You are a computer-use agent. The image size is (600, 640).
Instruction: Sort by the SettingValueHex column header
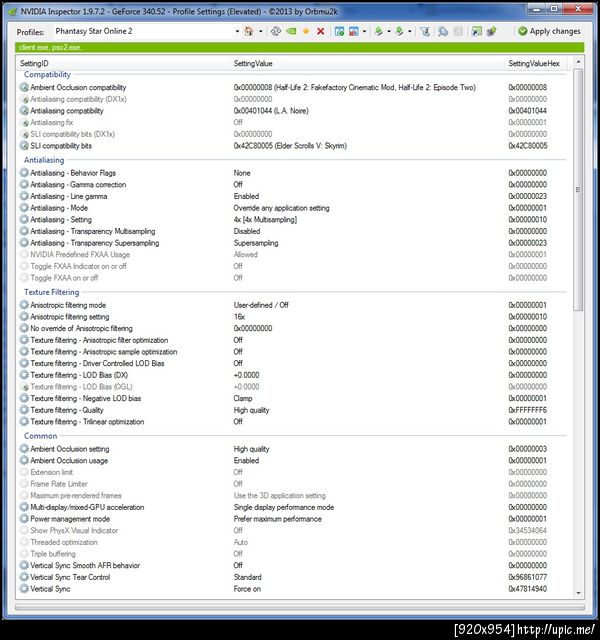(x=538, y=63)
